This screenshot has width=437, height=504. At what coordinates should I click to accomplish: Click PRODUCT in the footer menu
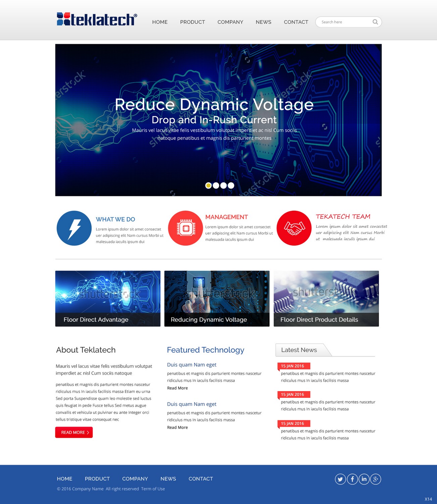97,479
